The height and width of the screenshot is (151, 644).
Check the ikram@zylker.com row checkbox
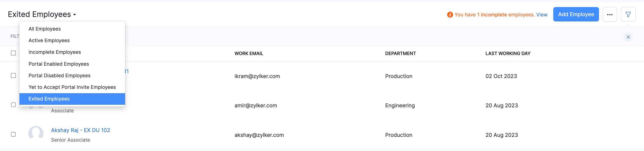click(13, 75)
